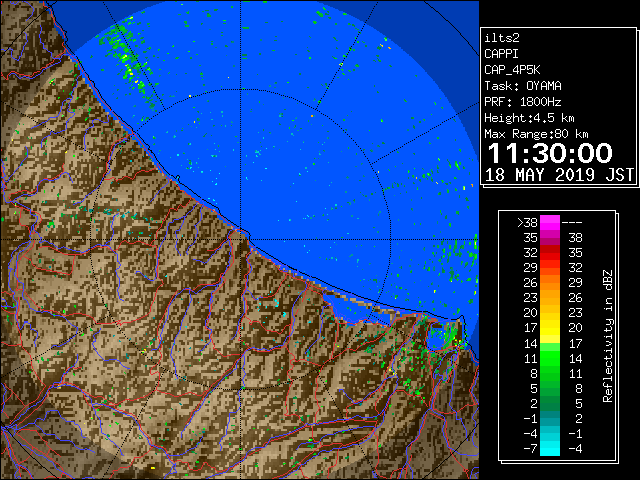Click the 'PRF: 1800Hz' line
The image size is (640, 480).
point(523,102)
